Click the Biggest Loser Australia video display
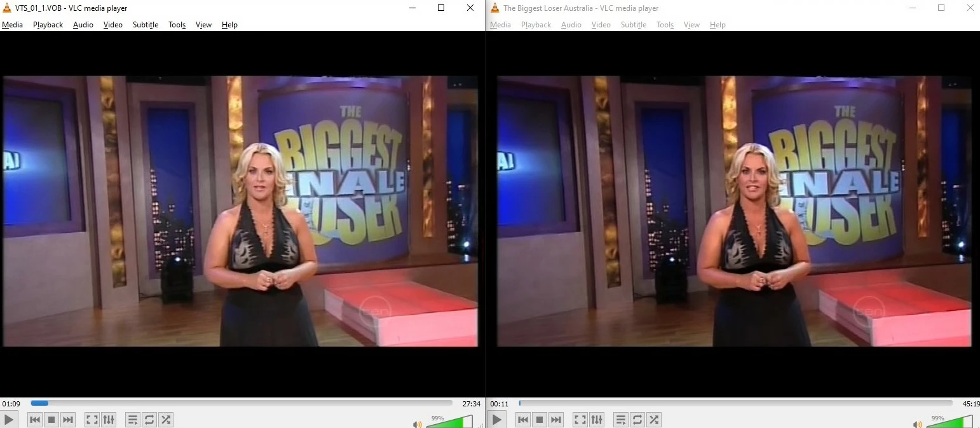The image size is (980, 428). (734, 211)
